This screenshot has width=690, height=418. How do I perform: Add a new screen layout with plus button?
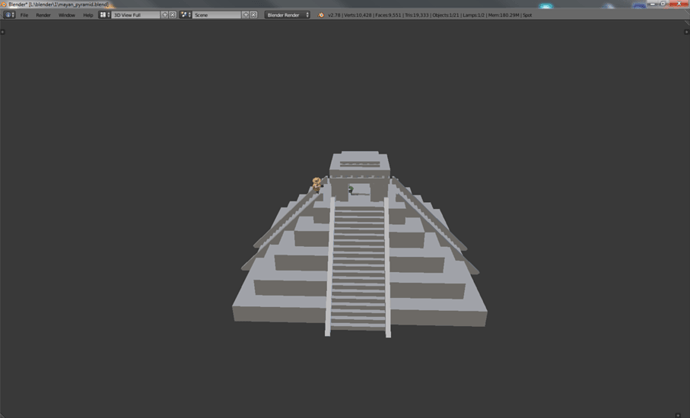pos(165,15)
